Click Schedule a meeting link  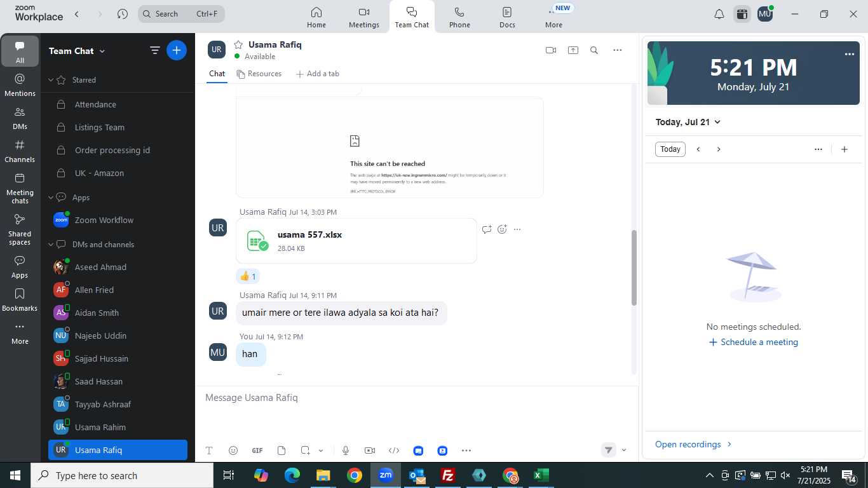[754, 342]
